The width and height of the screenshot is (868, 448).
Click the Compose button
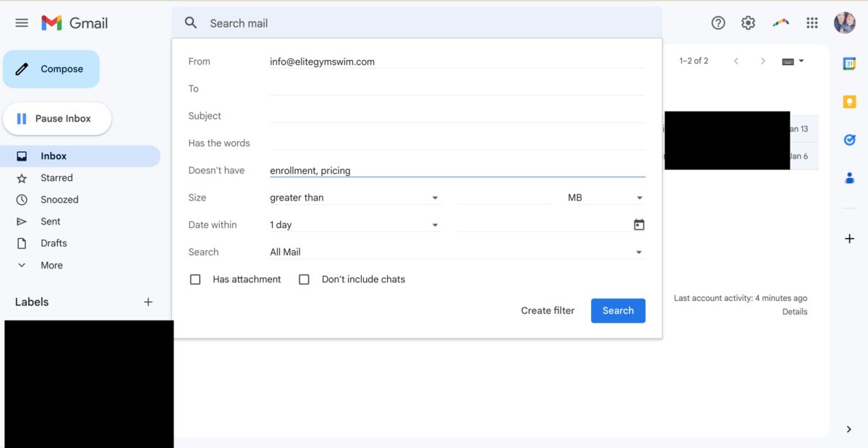tap(51, 69)
